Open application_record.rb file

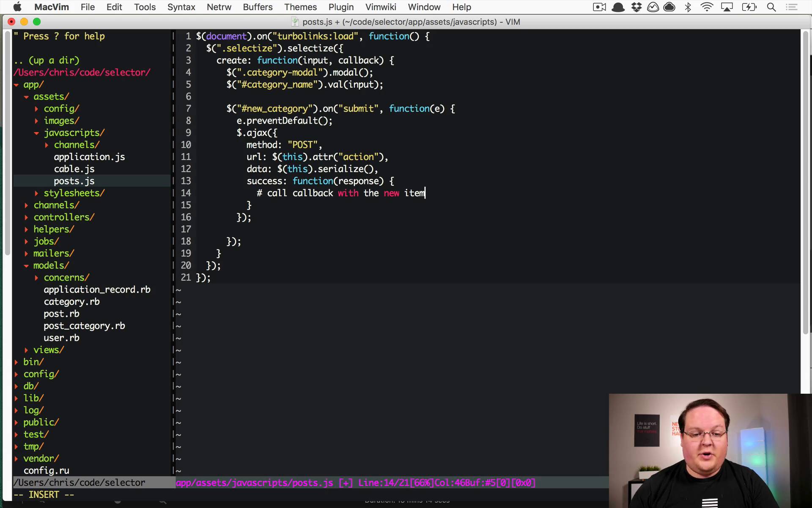97,290
